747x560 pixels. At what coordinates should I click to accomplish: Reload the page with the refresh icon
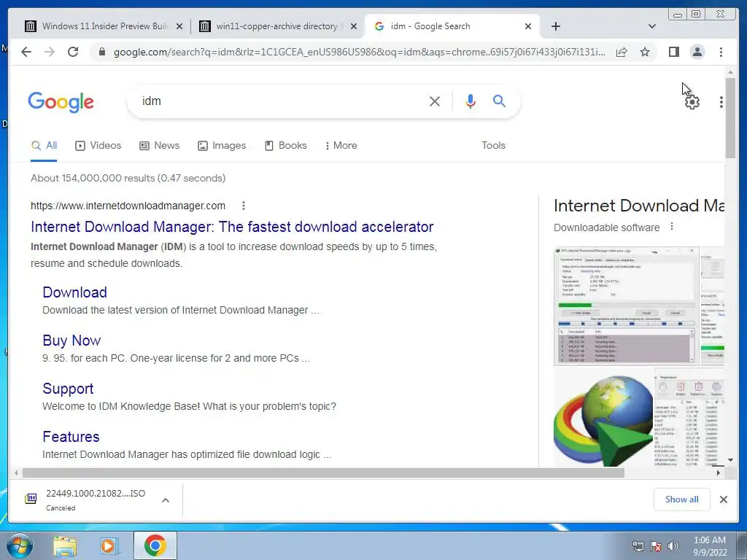73,52
